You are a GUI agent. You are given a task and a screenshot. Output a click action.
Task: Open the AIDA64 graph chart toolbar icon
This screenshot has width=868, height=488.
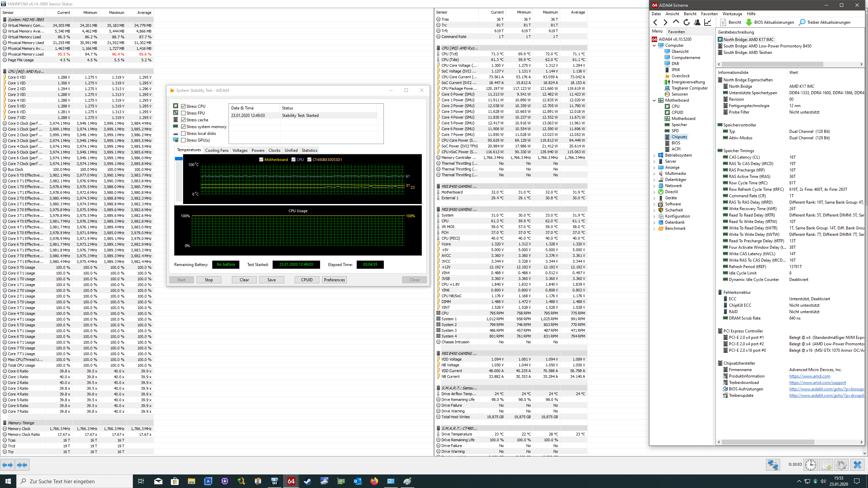click(x=708, y=22)
